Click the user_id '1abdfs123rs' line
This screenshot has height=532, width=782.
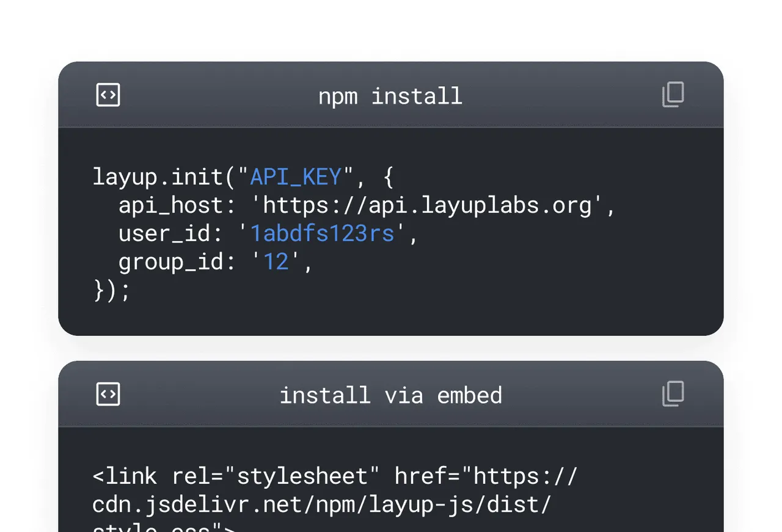tap(268, 233)
